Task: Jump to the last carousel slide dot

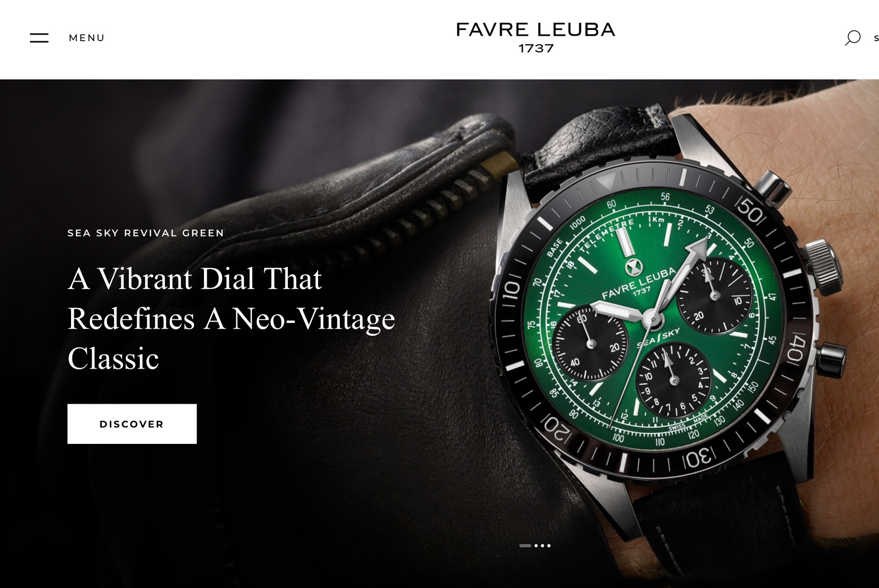Action: point(549,545)
